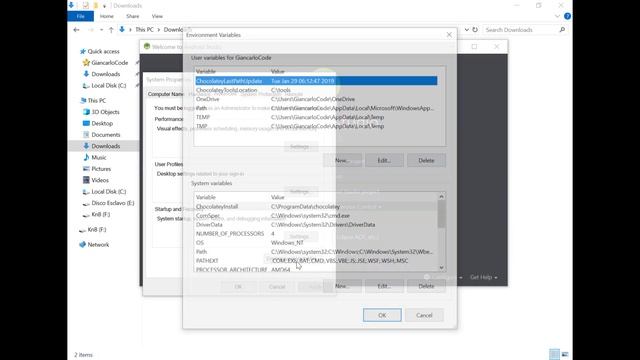Open Local Disk (C:) under This PC
The image size is (640, 360).
104,191
